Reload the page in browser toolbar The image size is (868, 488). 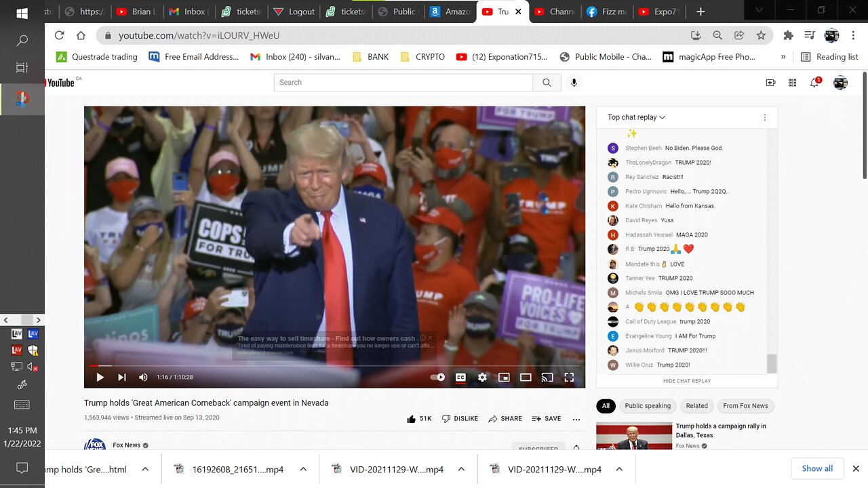click(59, 35)
